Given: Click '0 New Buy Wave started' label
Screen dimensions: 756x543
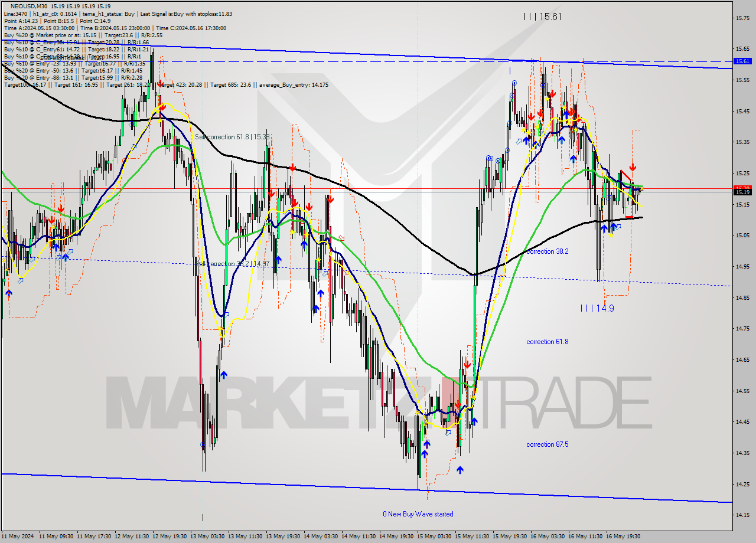Looking at the screenshot, I should click(418, 513).
